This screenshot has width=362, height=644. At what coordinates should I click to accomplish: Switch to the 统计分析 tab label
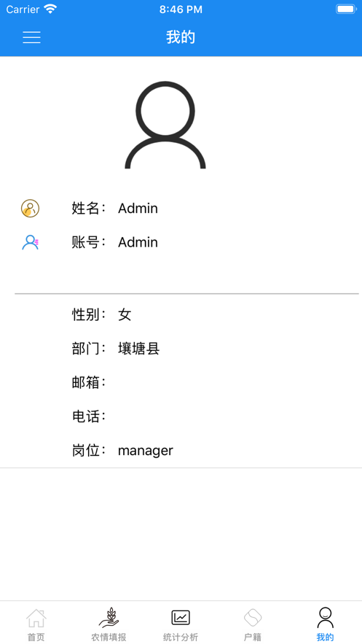pyautogui.click(x=181, y=637)
